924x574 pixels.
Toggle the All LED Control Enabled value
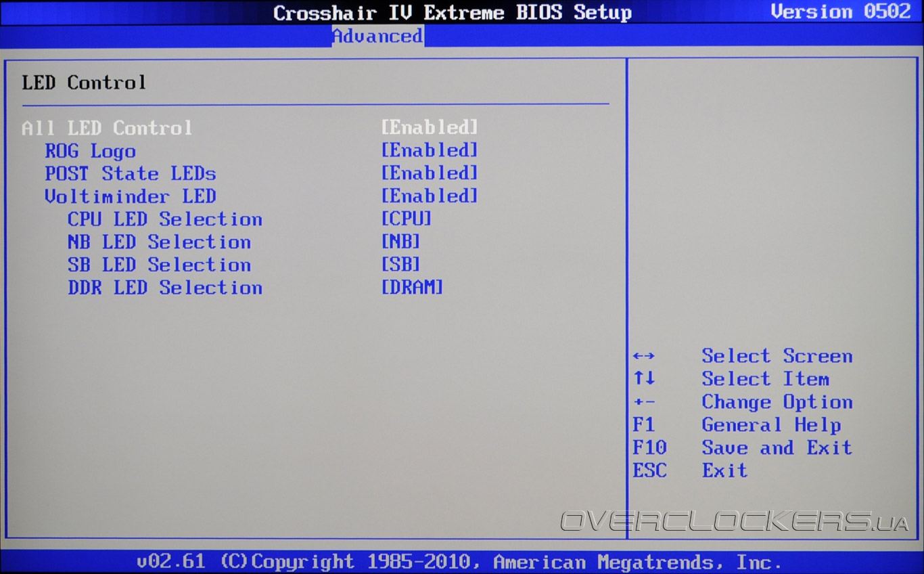tap(430, 128)
